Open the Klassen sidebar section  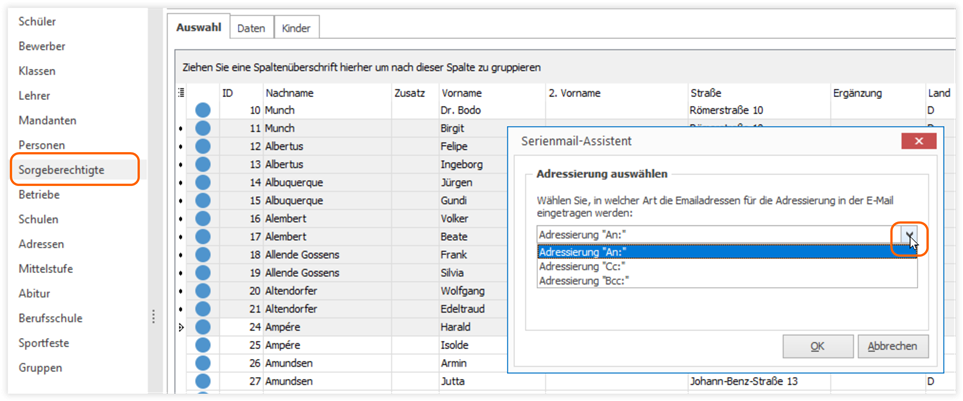37,71
